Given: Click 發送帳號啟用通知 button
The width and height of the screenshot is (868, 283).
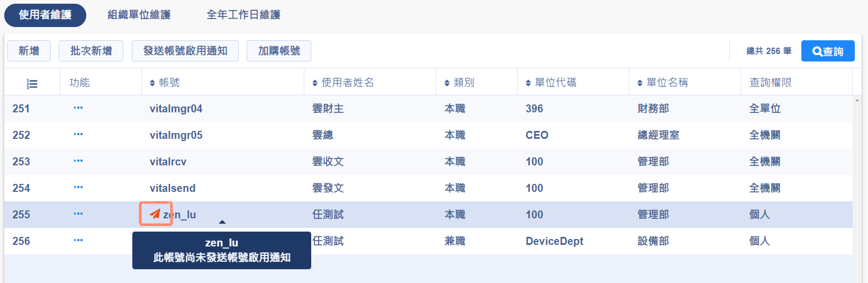Looking at the screenshot, I should [185, 51].
